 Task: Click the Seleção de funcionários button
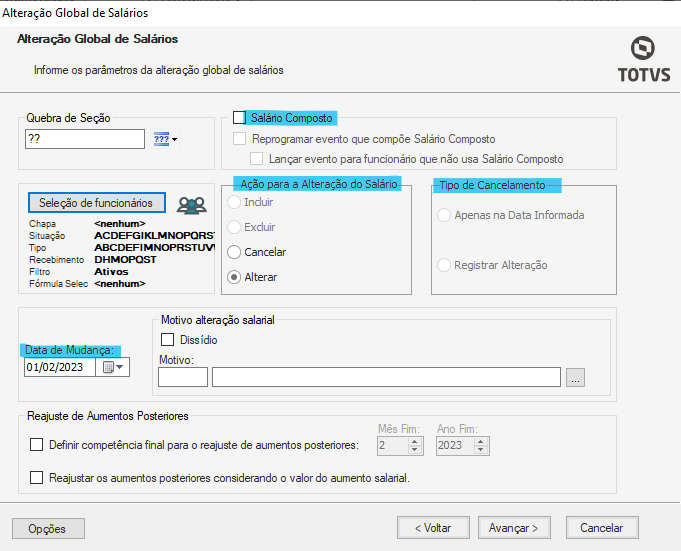[96, 202]
